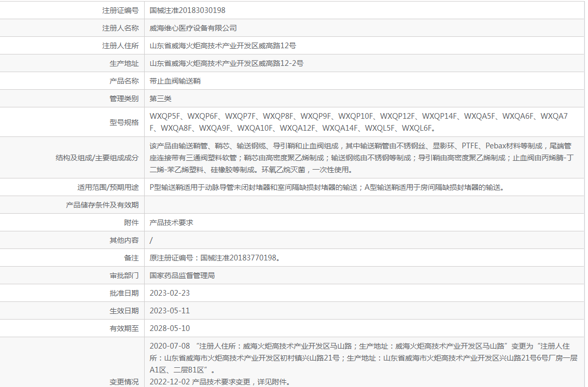Viewport: 588px width, 387px height.
Task: Click the 附件 label
Action: point(131,223)
